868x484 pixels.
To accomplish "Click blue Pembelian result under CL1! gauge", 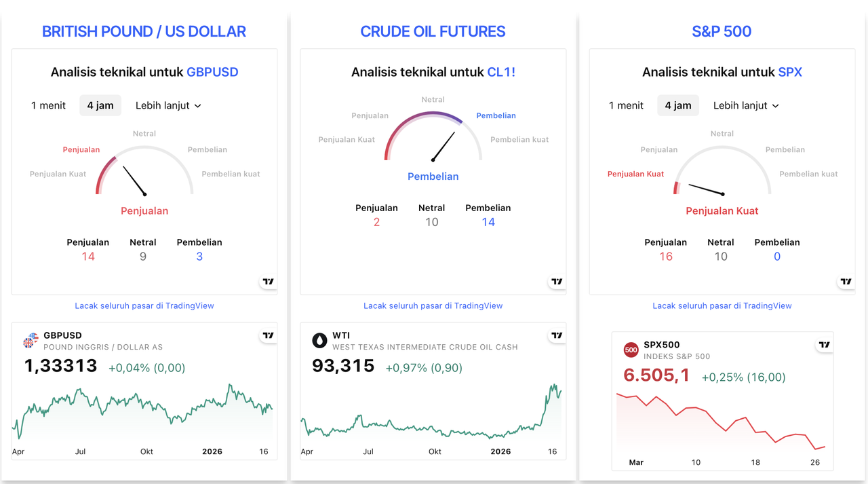I will point(433,176).
